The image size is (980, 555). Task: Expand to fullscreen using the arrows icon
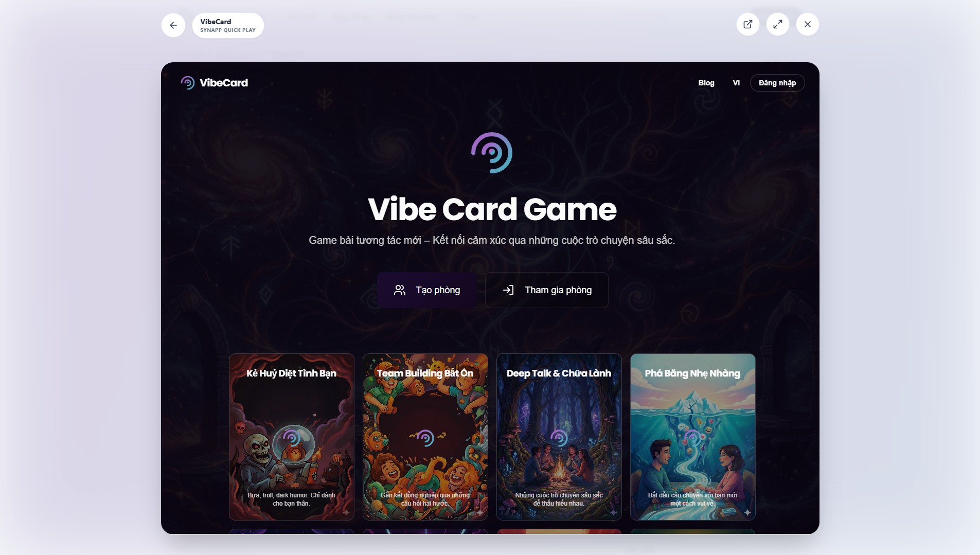tap(778, 24)
